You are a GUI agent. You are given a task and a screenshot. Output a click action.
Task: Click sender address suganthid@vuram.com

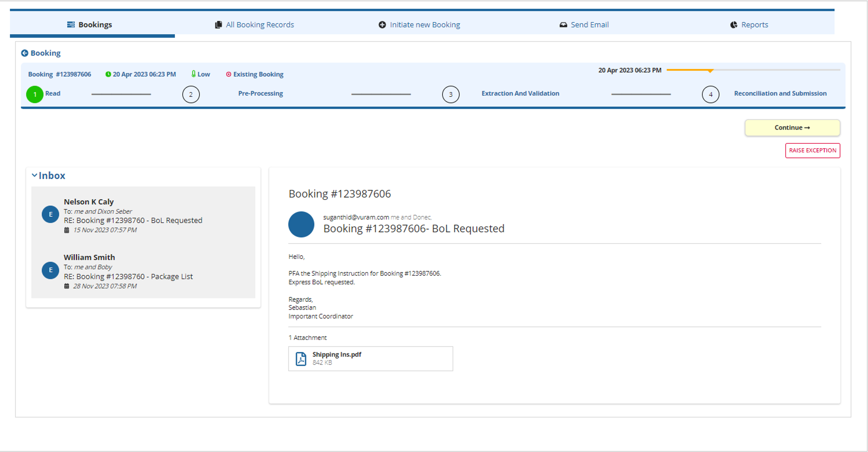pyautogui.click(x=356, y=217)
